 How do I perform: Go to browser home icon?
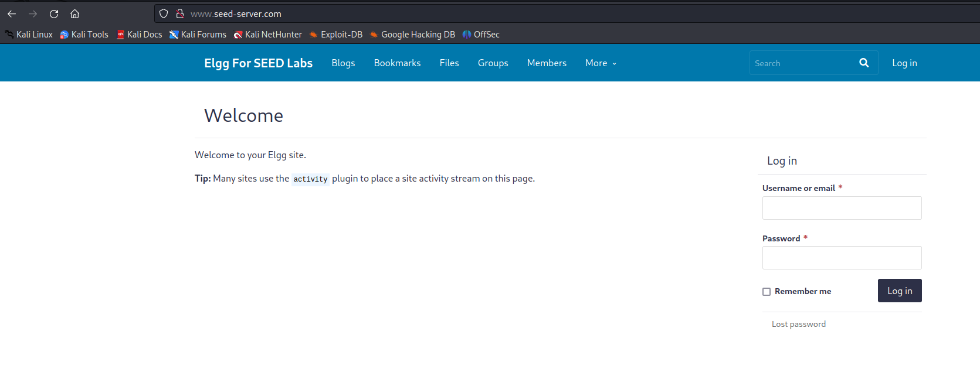74,14
